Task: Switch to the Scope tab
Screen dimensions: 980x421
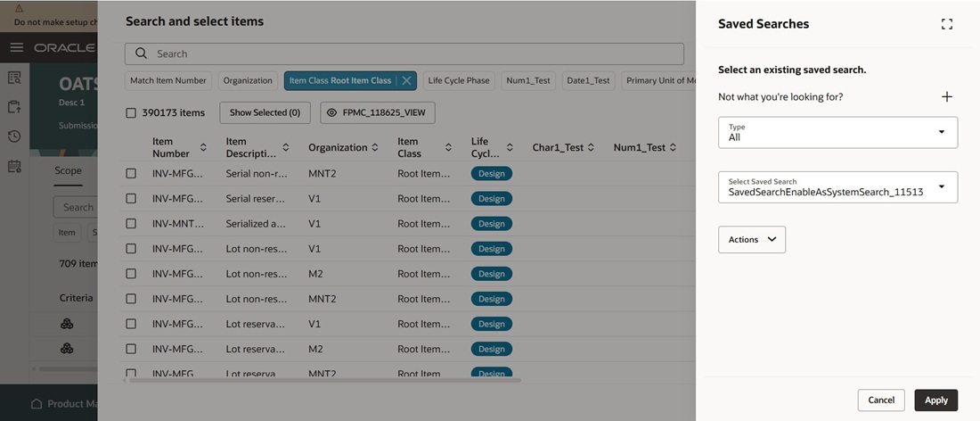Action: click(68, 170)
